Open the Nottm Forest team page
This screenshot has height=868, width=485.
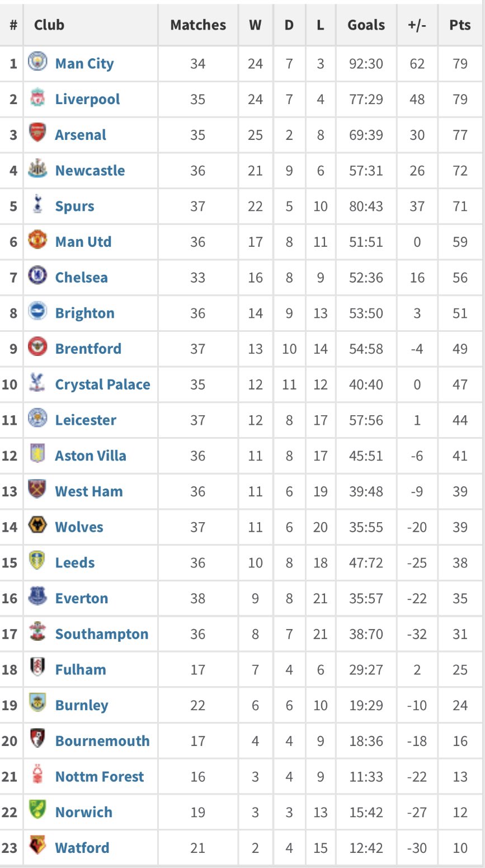click(100, 776)
